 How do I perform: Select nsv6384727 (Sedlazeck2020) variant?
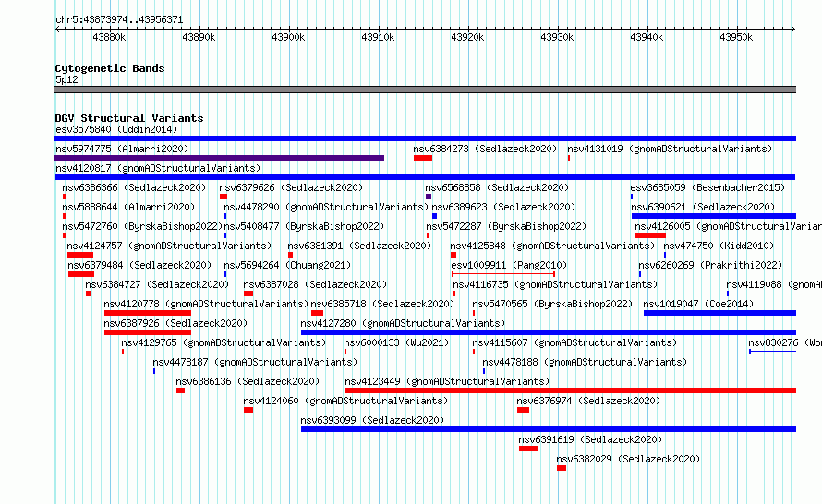157,284
